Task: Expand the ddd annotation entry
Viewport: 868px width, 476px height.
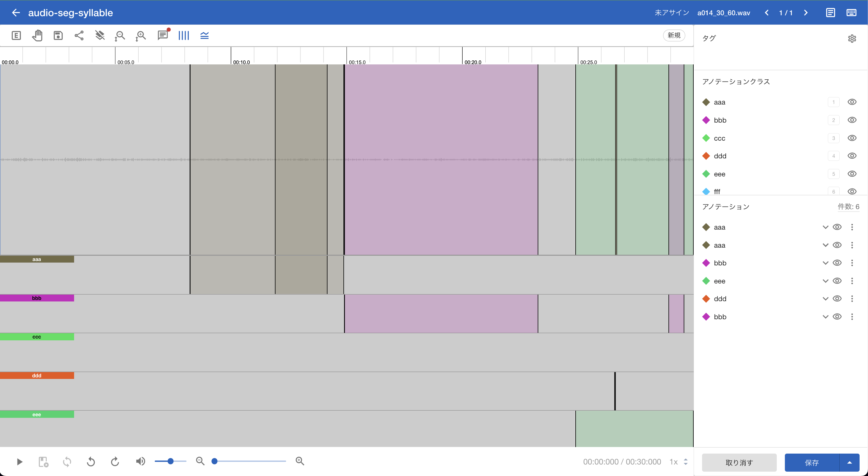Action: (x=825, y=299)
